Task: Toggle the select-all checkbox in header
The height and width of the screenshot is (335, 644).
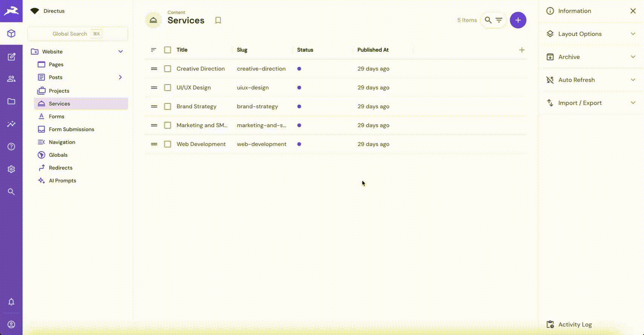Action: click(x=168, y=50)
